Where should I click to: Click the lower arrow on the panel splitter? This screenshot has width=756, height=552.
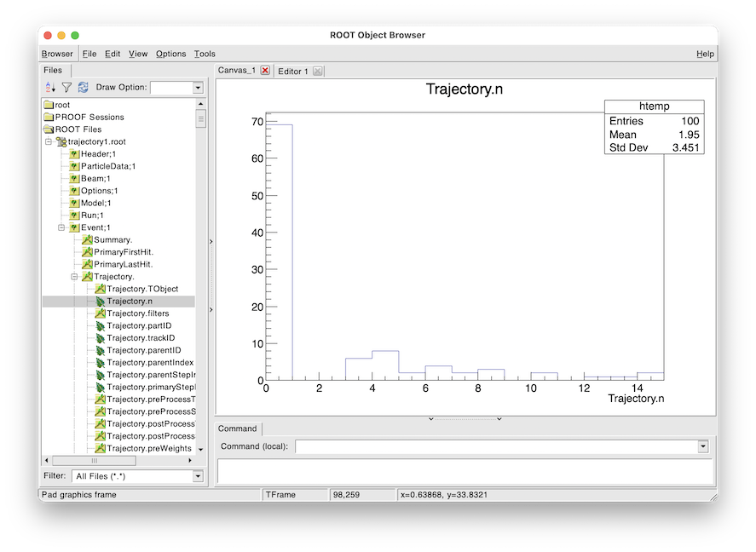pos(211,309)
